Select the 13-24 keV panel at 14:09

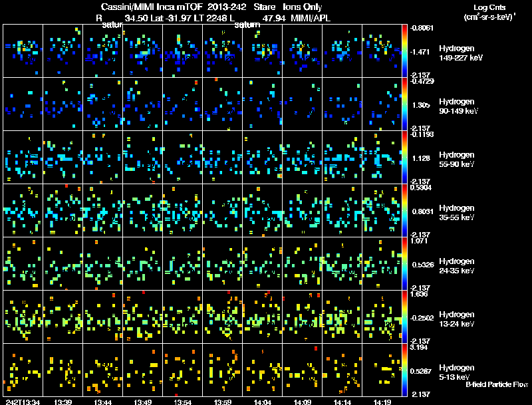click(x=303, y=317)
